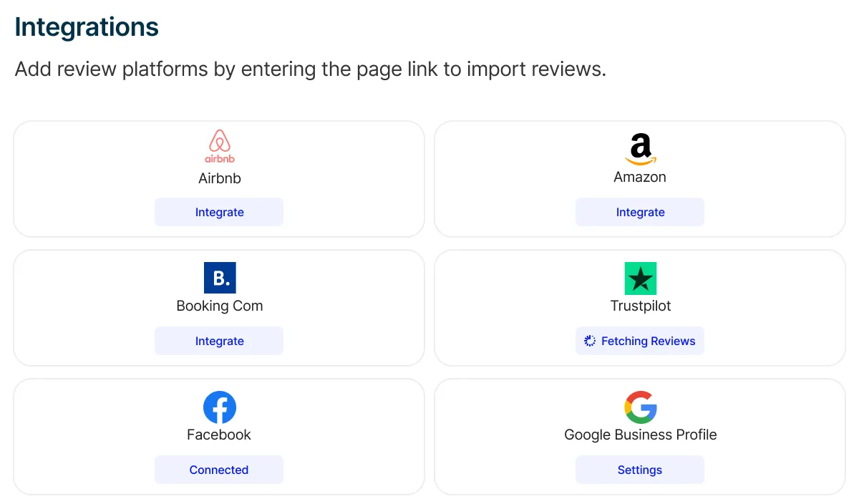Viewport: 859px width, 504px height.
Task: Click the Facebook text label
Action: [x=219, y=435]
